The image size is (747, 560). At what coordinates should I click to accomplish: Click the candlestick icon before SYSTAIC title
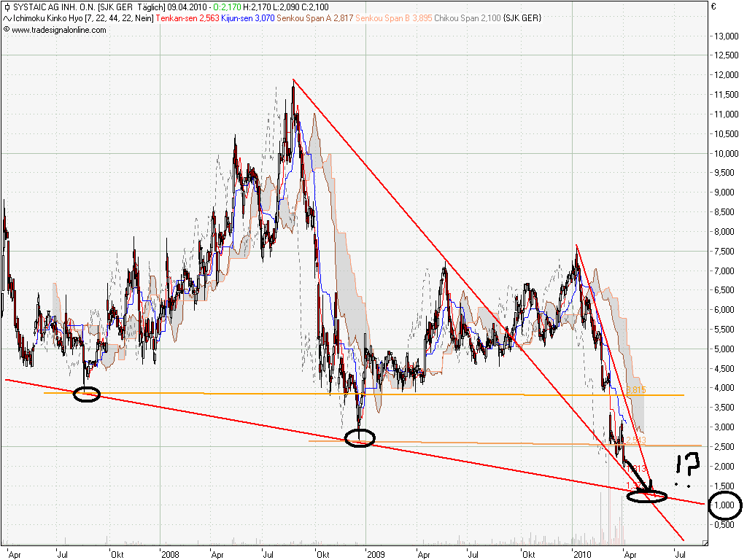6,7
